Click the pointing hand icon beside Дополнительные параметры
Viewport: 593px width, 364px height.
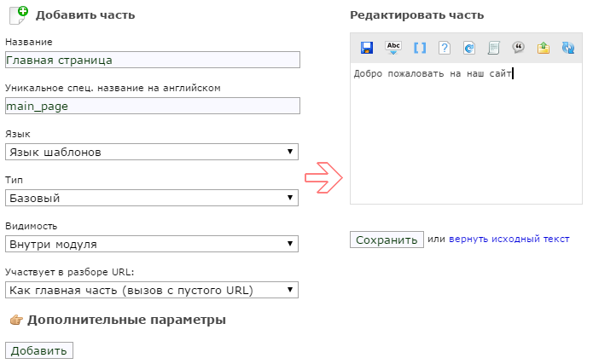pyautogui.click(x=16, y=321)
